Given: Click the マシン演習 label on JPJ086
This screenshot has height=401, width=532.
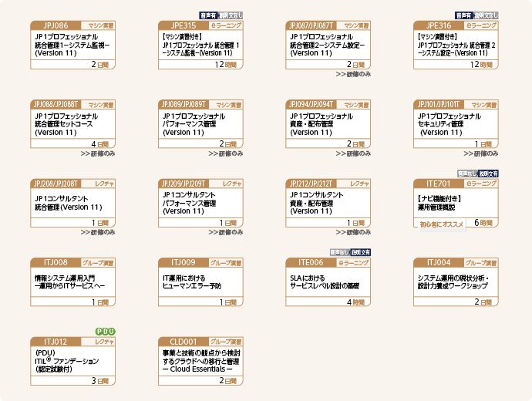Looking at the screenshot, I should [x=101, y=25].
